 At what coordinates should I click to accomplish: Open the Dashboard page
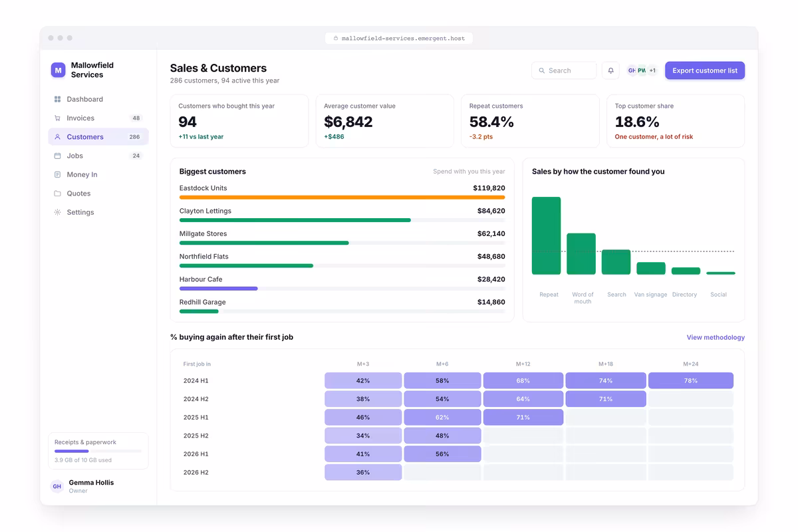pos(98,99)
